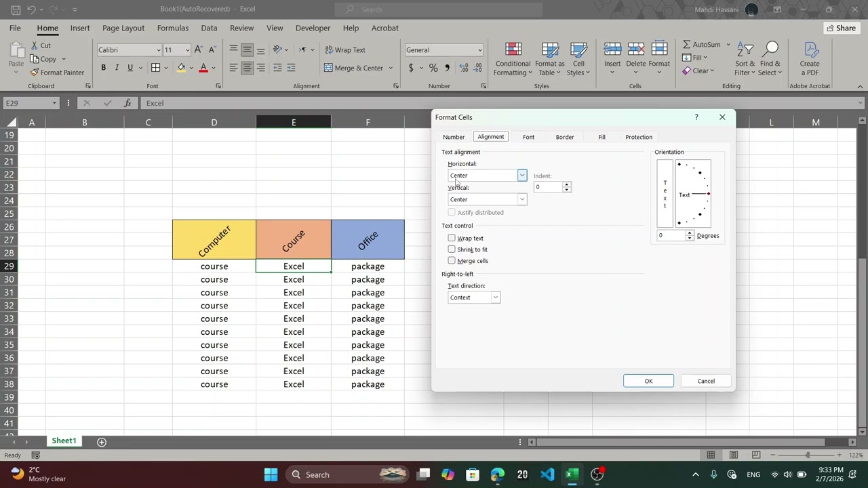Open the Calibri font name dropdown

coord(159,50)
